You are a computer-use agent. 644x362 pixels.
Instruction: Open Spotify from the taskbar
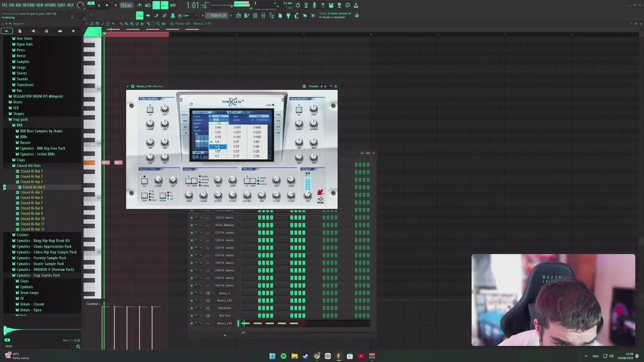pos(283,356)
